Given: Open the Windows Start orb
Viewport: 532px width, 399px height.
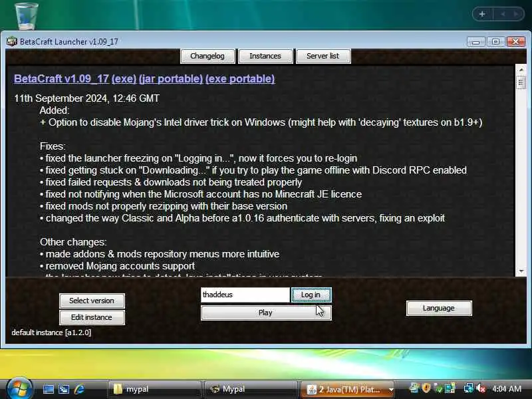Looking at the screenshot, I should click(19, 388).
